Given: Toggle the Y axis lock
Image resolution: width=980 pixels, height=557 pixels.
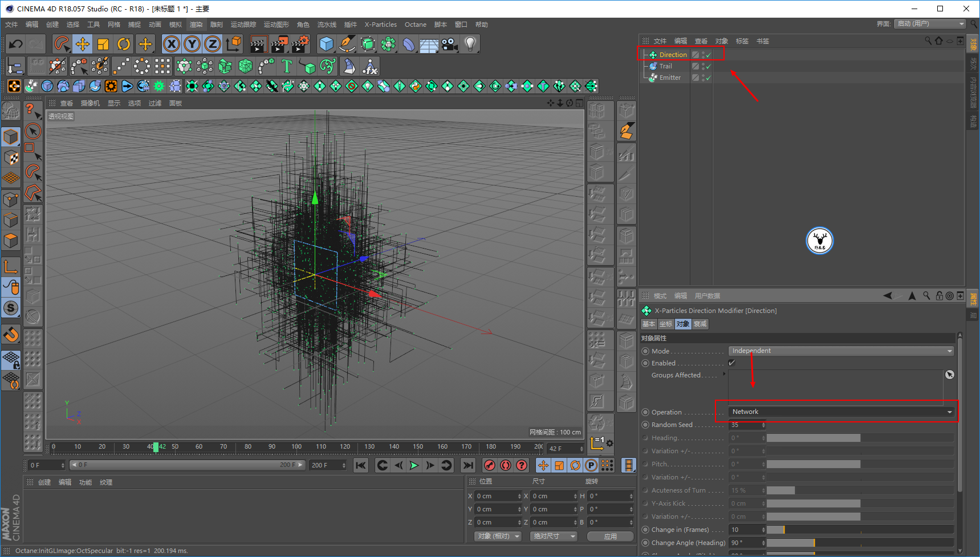Looking at the screenshot, I should (192, 44).
